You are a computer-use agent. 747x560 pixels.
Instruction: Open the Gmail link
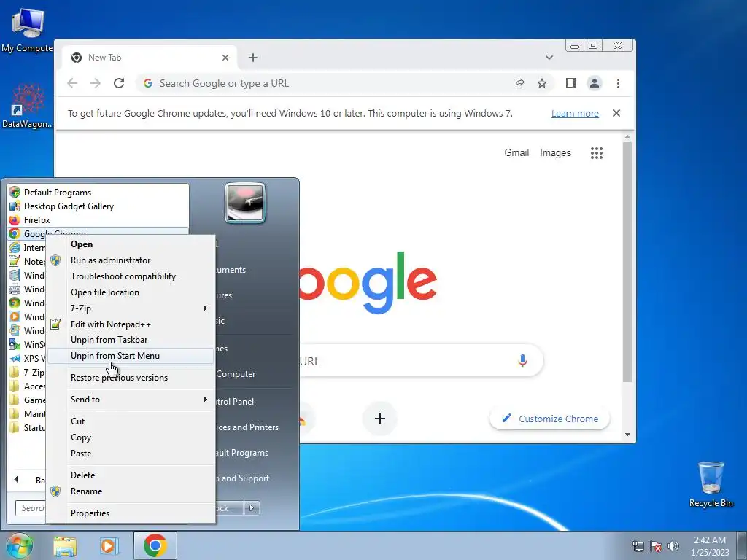[516, 153]
